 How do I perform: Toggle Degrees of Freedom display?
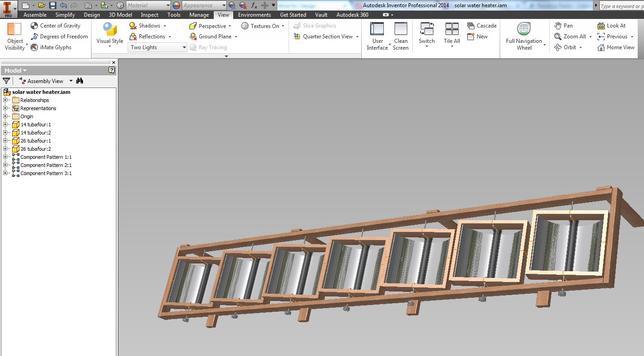tap(59, 37)
